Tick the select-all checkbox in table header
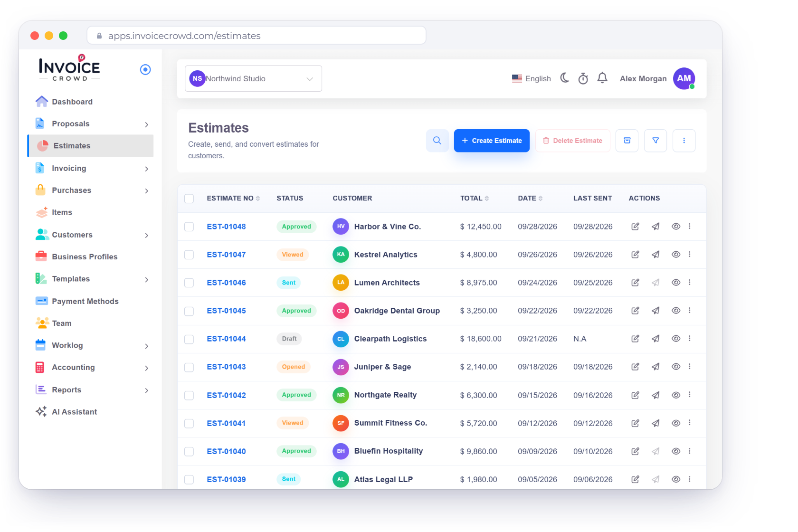This screenshot has width=798, height=532. click(x=189, y=199)
